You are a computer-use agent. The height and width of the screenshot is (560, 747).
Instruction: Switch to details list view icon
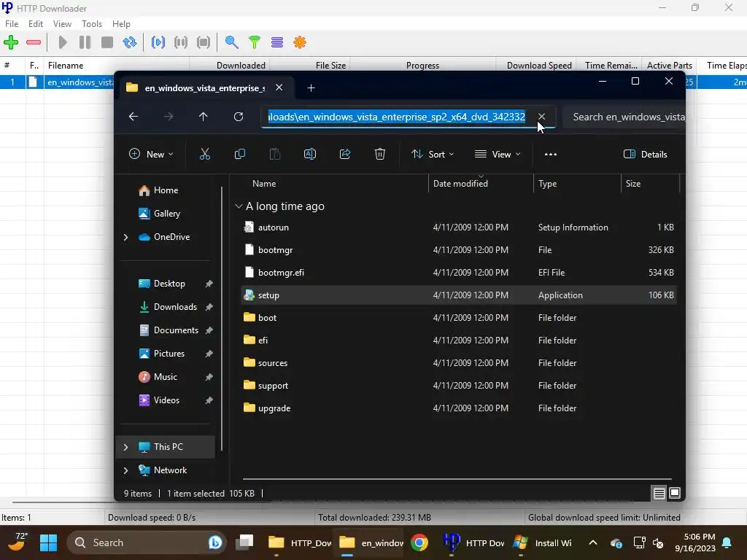coord(659,494)
